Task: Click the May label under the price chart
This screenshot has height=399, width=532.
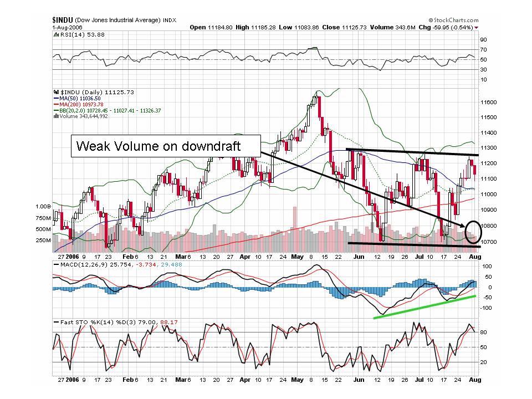Action: click(x=297, y=257)
